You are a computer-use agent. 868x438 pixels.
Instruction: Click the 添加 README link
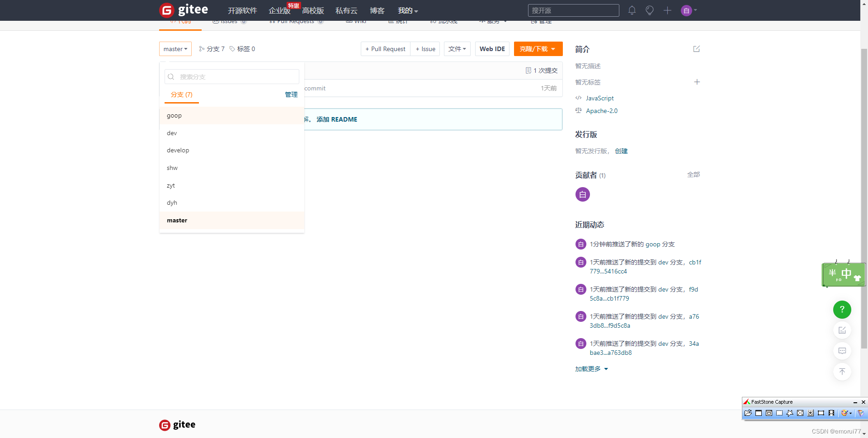pos(337,119)
